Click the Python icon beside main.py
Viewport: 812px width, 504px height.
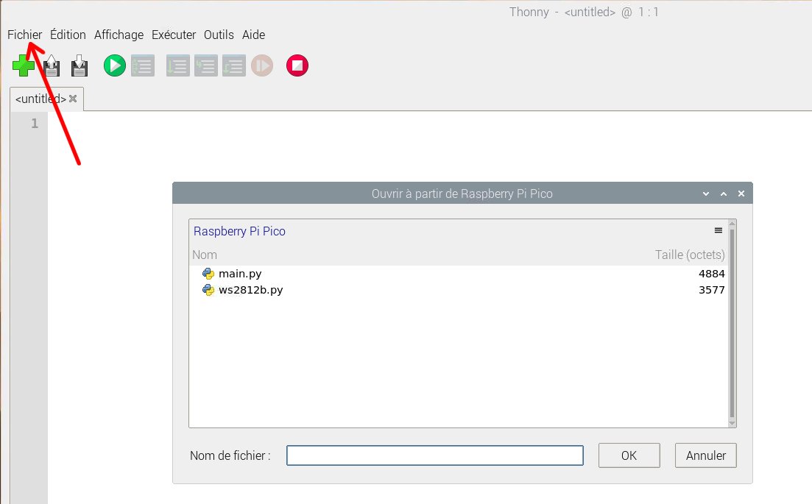tap(208, 274)
